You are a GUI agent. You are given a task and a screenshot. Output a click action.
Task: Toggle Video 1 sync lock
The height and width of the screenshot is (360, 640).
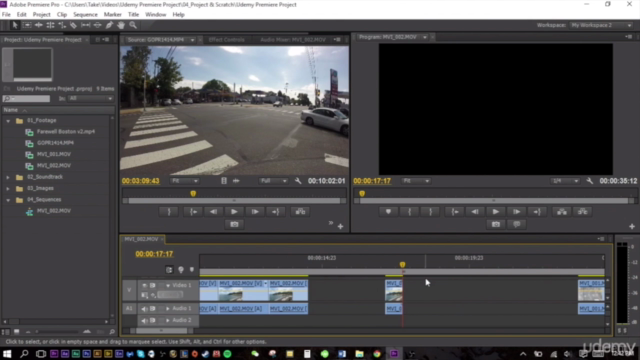(x=153, y=285)
